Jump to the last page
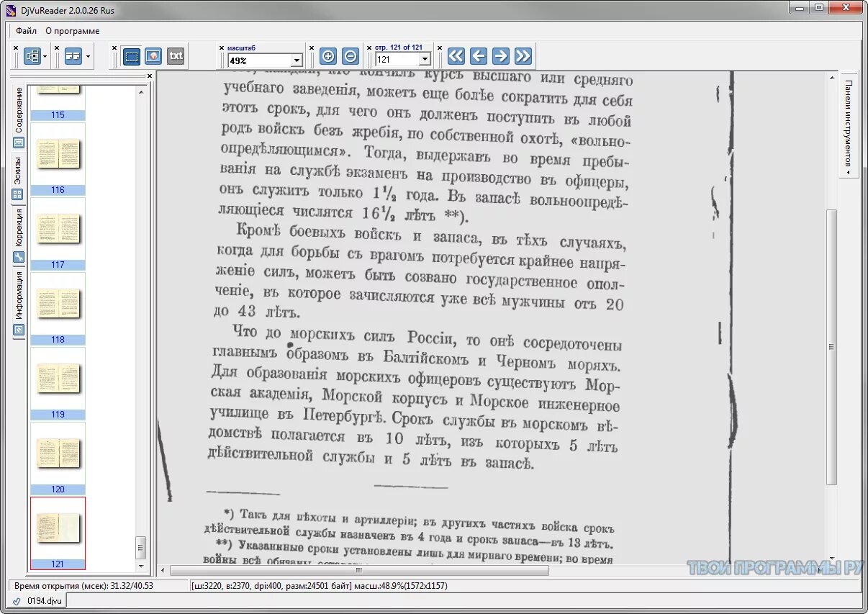Viewport: 868px width, 614px height. tap(523, 55)
